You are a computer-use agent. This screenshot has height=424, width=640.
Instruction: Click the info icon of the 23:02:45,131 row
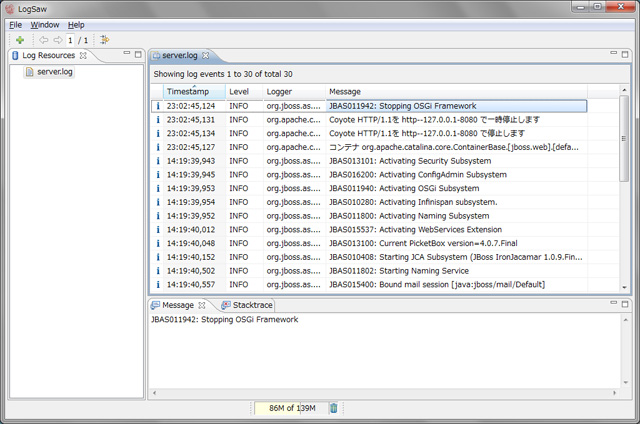click(x=158, y=120)
